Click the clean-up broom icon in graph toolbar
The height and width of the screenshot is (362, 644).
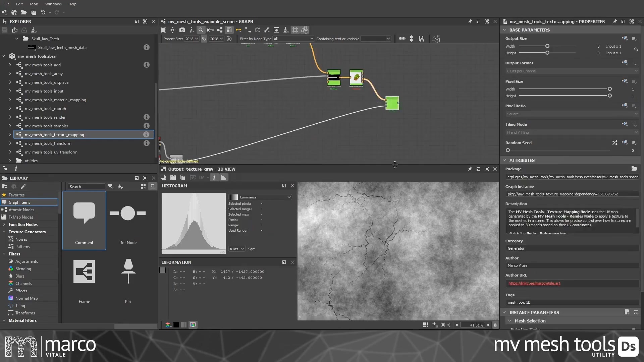click(x=286, y=30)
